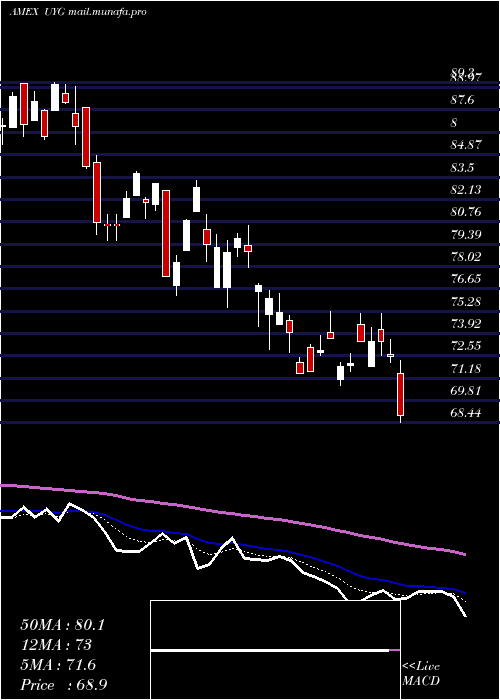The height and width of the screenshot is (700, 500).
Task: Select the 82.13 price axis label
Action: point(465,190)
